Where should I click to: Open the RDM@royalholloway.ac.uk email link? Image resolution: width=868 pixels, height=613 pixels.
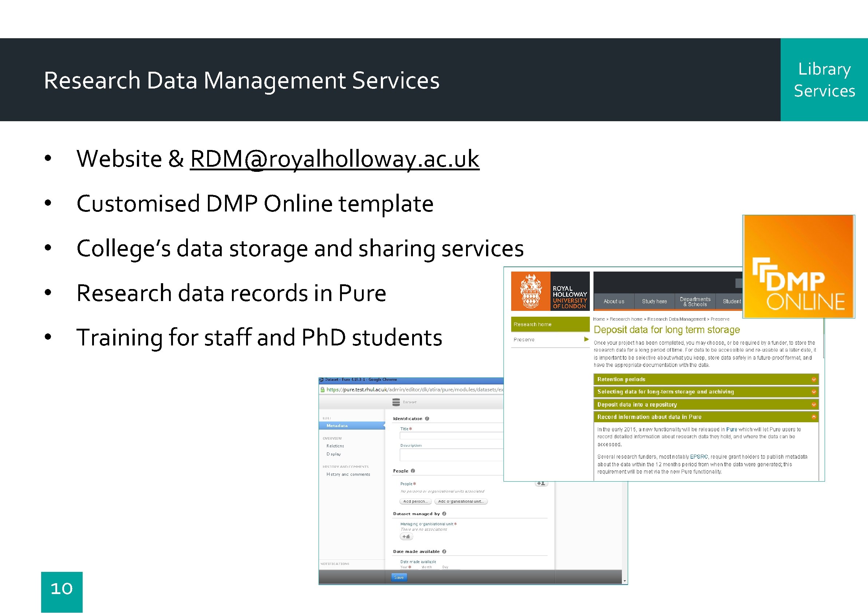coord(335,159)
